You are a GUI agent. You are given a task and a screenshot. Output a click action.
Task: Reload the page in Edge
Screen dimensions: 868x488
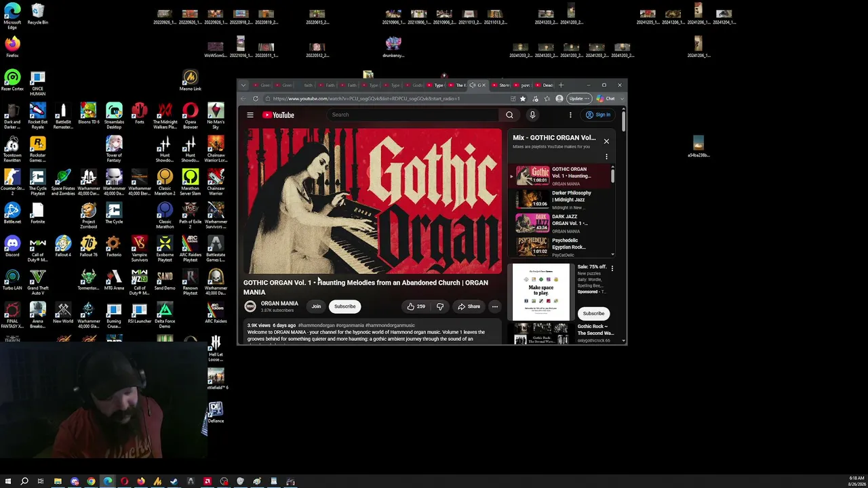(256, 99)
